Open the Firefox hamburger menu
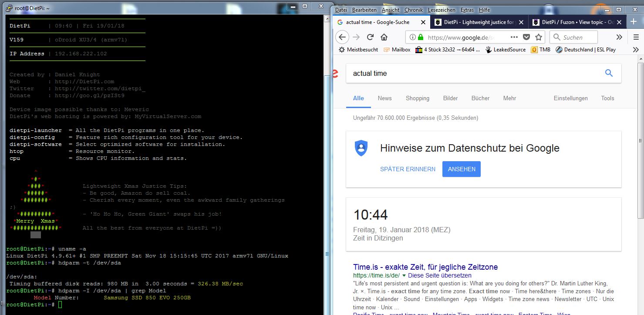The height and width of the screenshot is (315, 644). click(x=636, y=37)
